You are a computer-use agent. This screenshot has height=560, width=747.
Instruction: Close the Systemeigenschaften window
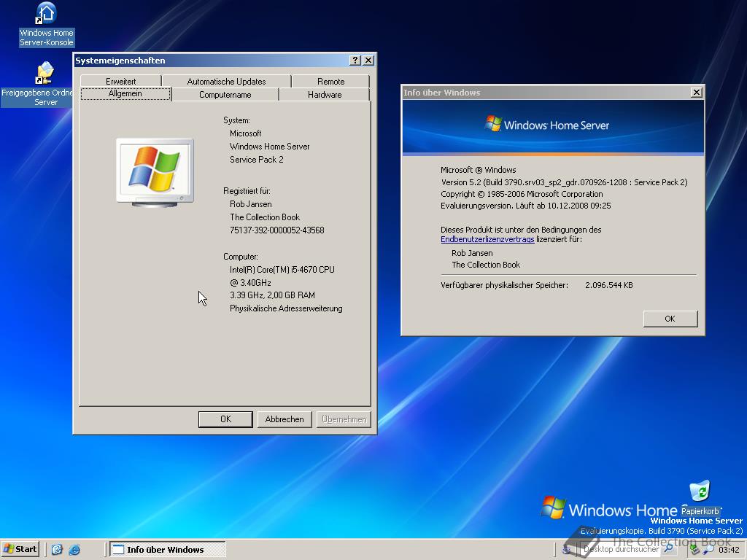coord(368,61)
